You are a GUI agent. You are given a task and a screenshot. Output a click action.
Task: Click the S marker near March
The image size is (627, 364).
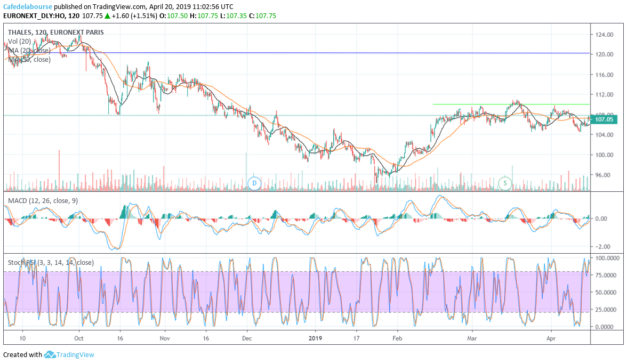point(504,183)
